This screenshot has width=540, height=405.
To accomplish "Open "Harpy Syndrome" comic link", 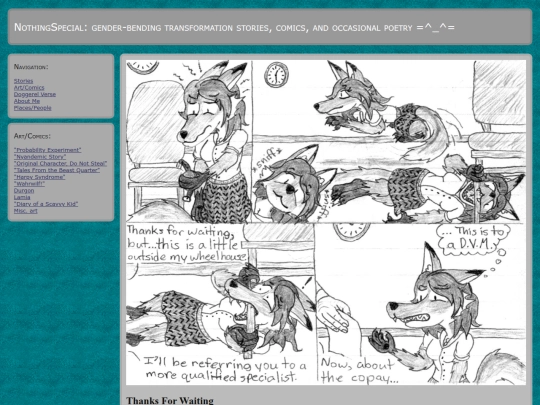I will click(40, 177).
